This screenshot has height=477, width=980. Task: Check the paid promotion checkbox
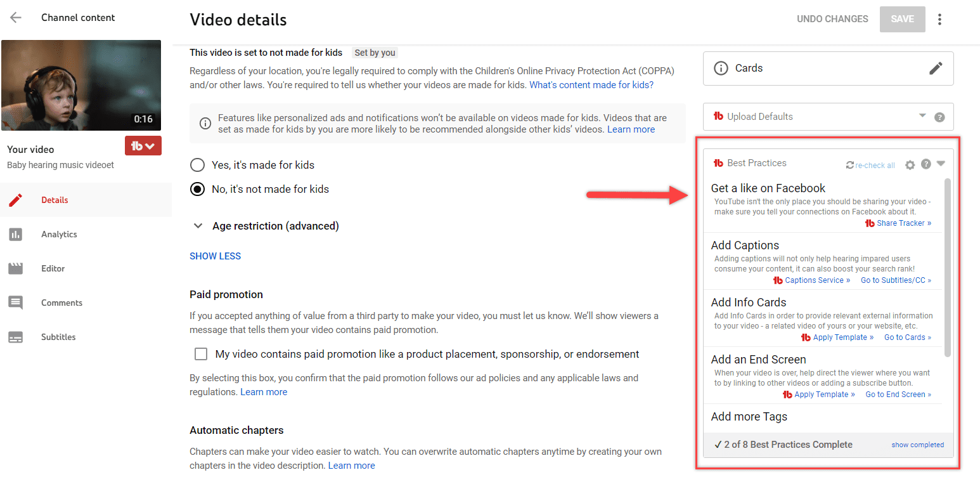click(x=201, y=354)
